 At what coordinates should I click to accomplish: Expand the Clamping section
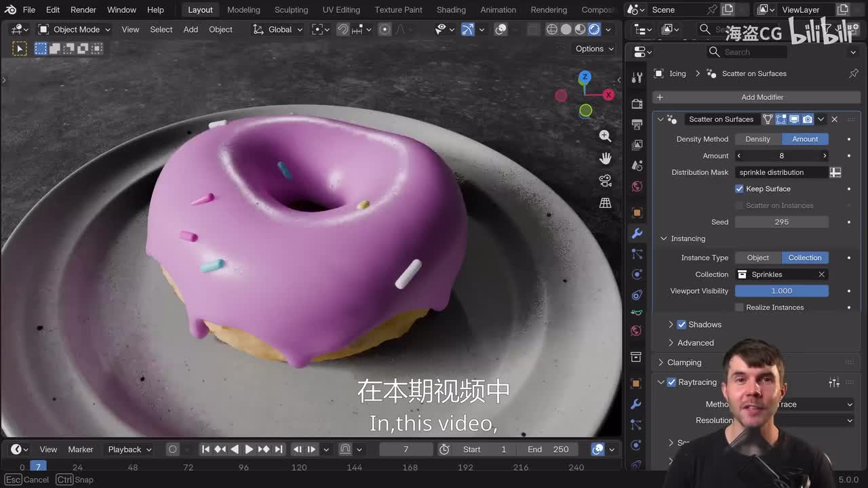660,362
